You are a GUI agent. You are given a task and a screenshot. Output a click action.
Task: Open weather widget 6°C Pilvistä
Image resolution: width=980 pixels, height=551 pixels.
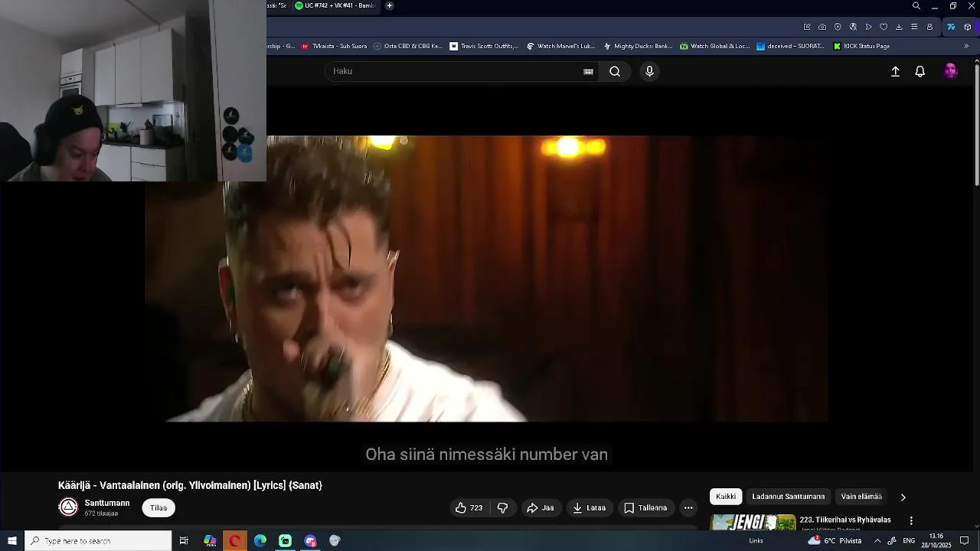tap(835, 541)
